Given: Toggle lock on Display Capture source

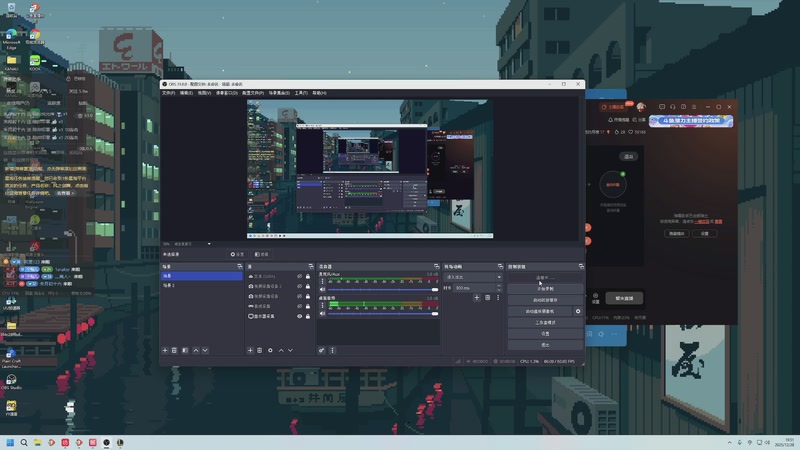Looking at the screenshot, I should point(308,316).
